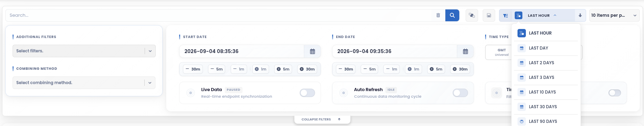Click the hourglass icon in time range selector
This screenshot has height=126, width=644.
coord(519,15)
